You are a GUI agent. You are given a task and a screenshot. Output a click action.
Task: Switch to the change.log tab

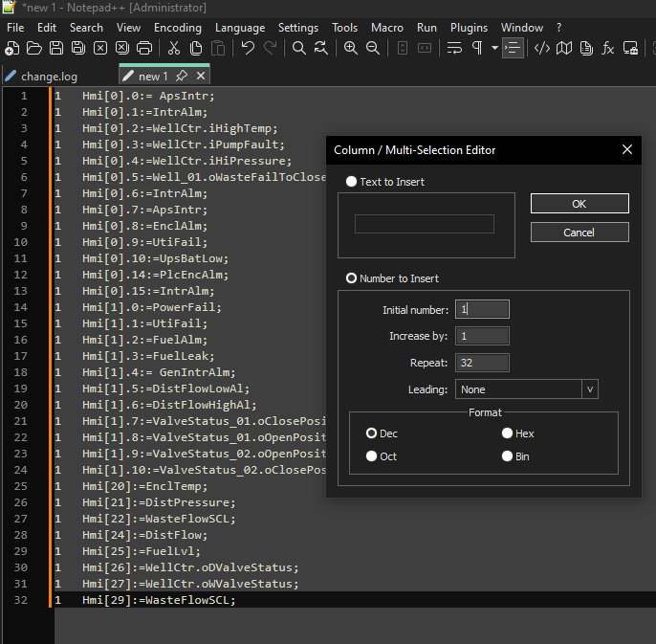click(48, 77)
